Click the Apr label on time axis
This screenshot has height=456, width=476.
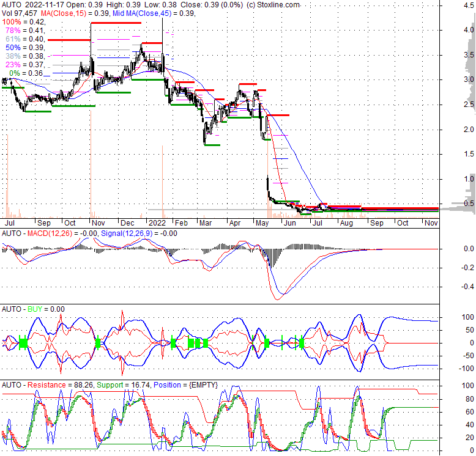coord(235,223)
